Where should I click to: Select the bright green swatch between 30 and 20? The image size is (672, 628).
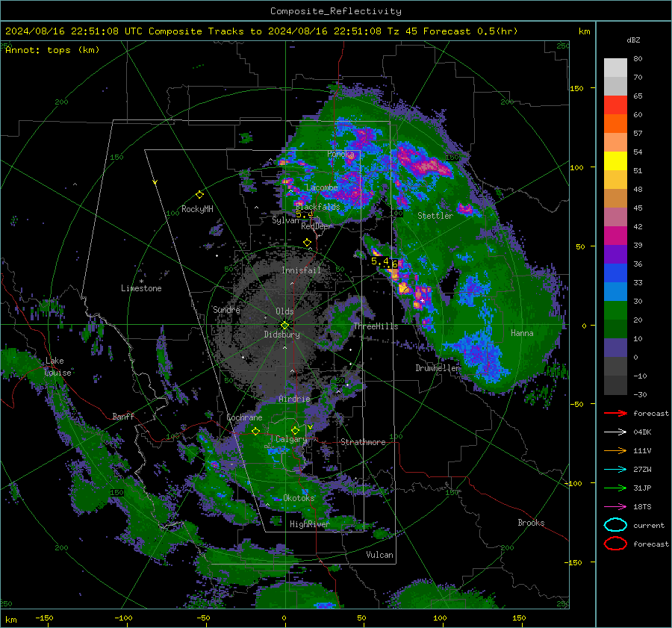pos(615,311)
